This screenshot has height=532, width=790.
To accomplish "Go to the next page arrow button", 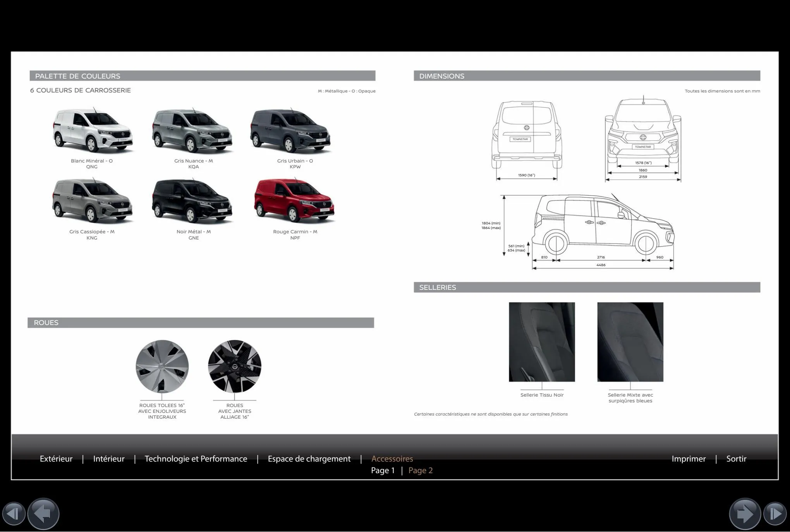I will click(745, 514).
